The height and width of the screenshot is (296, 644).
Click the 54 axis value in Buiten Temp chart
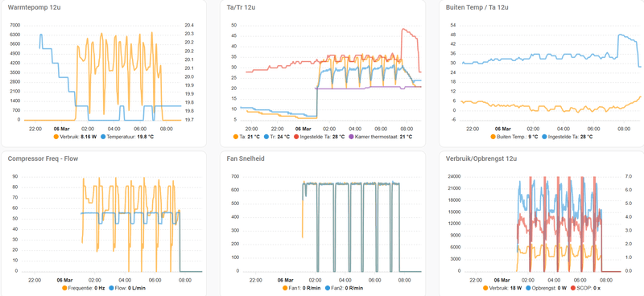pos(453,26)
